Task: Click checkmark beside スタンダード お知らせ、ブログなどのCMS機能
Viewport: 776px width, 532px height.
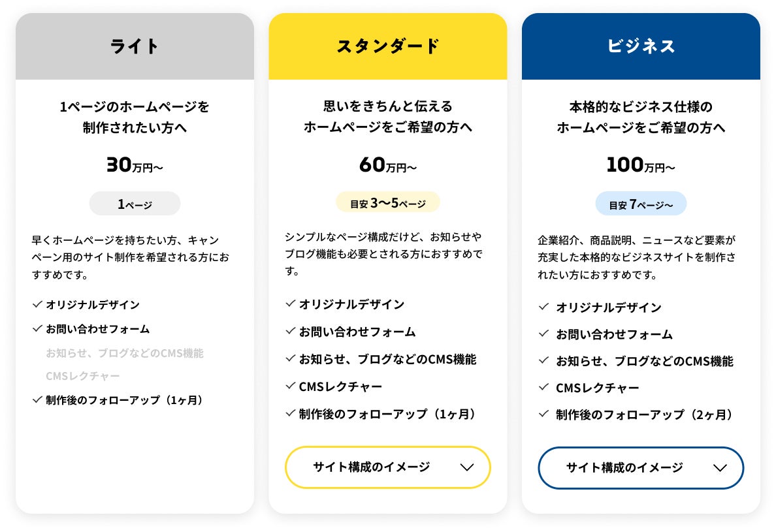Action: pos(291,358)
